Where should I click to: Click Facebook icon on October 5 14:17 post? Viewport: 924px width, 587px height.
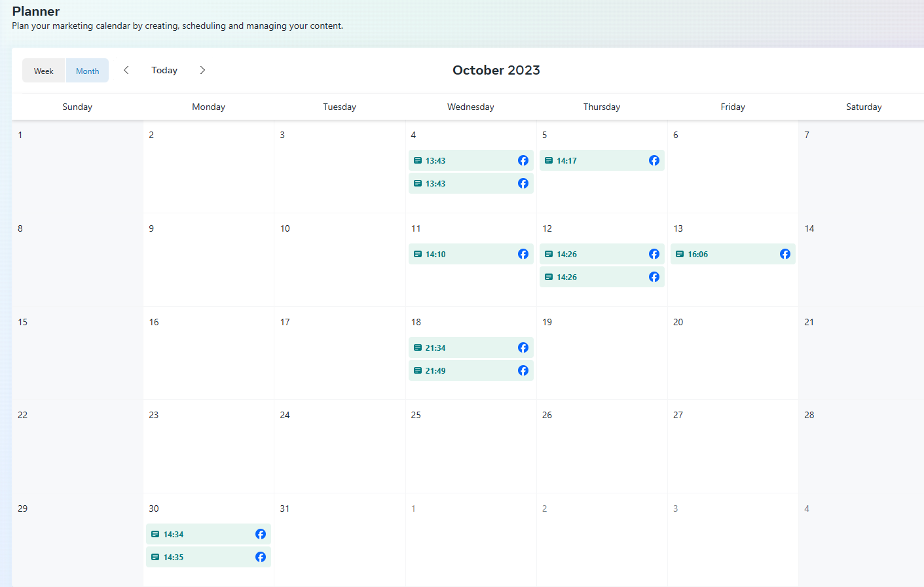click(654, 160)
